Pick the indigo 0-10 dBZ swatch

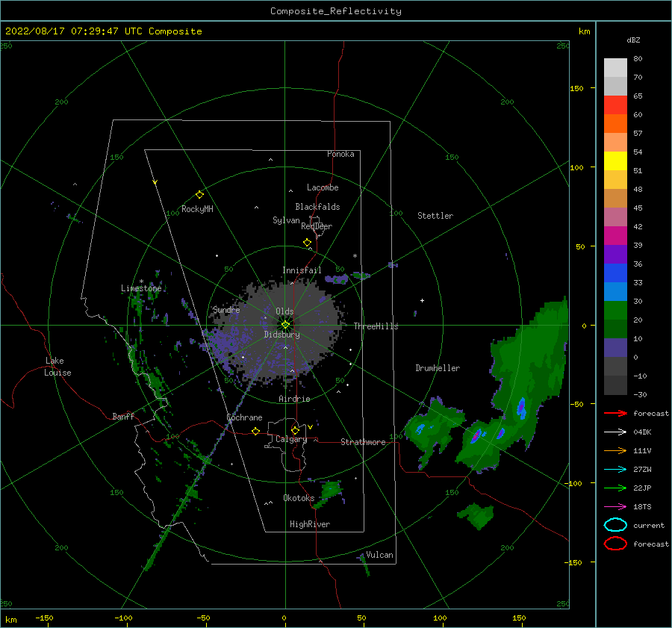pos(615,348)
